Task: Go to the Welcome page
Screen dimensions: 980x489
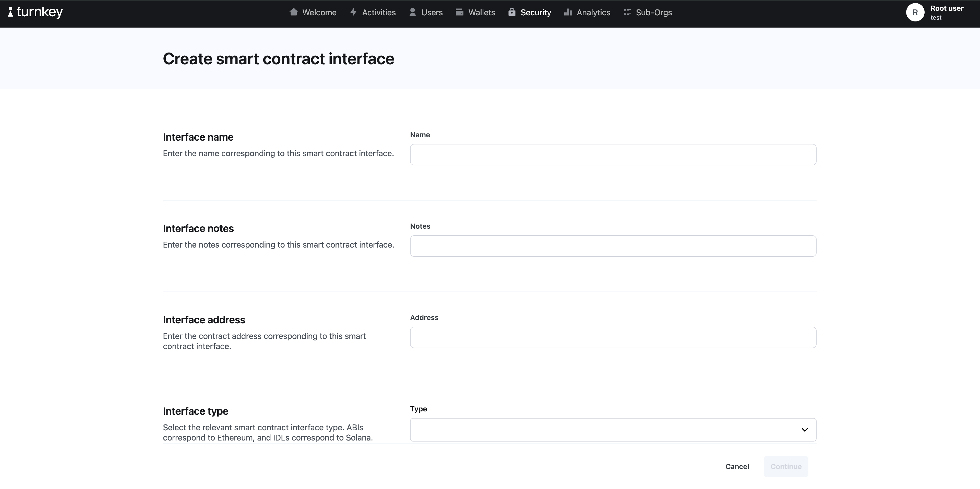Action: pos(319,12)
